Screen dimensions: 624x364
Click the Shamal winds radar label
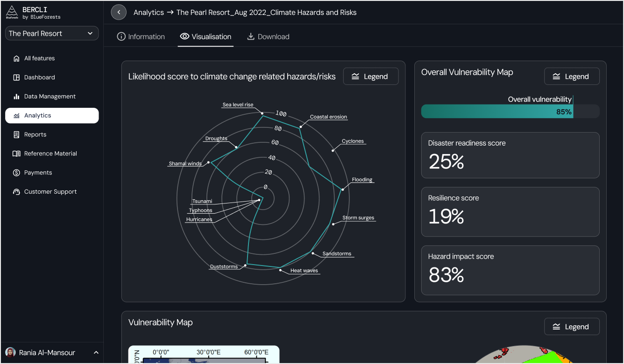tap(185, 164)
